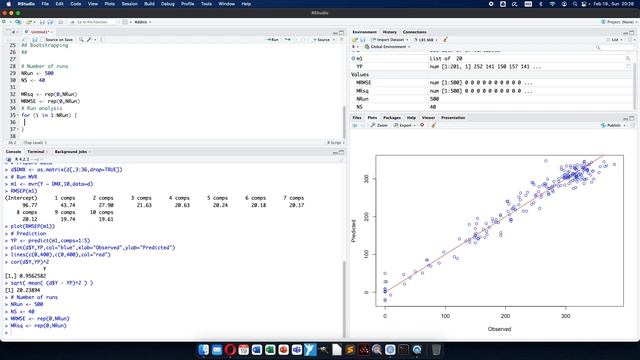Click the YP row in Environment
The height and width of the screenshot is (360, 640).
492,67
